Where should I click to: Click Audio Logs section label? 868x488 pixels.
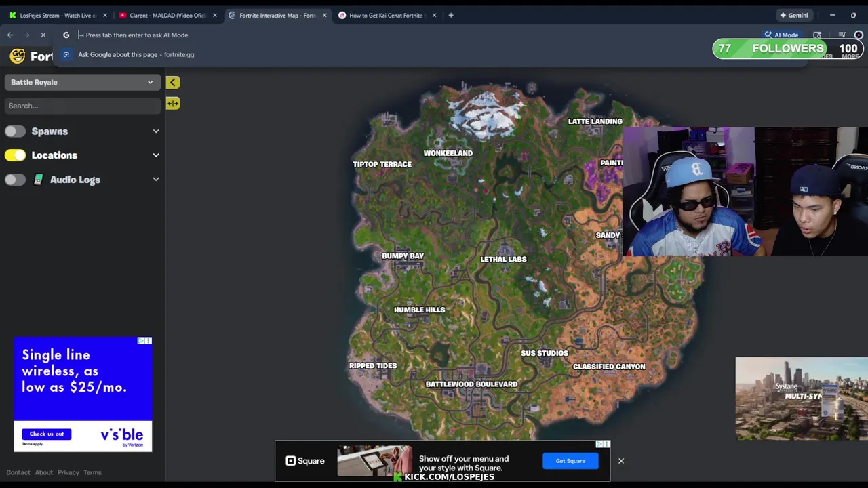pos(75,180)
